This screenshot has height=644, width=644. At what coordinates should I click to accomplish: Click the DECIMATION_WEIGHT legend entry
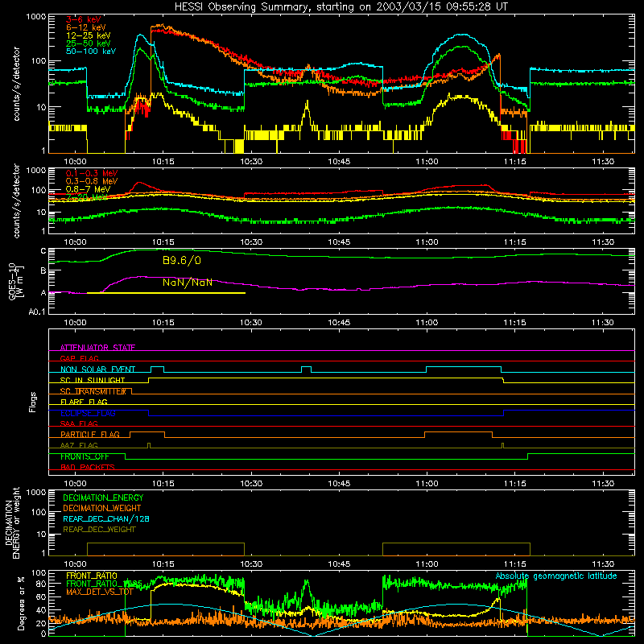(102, 508)
